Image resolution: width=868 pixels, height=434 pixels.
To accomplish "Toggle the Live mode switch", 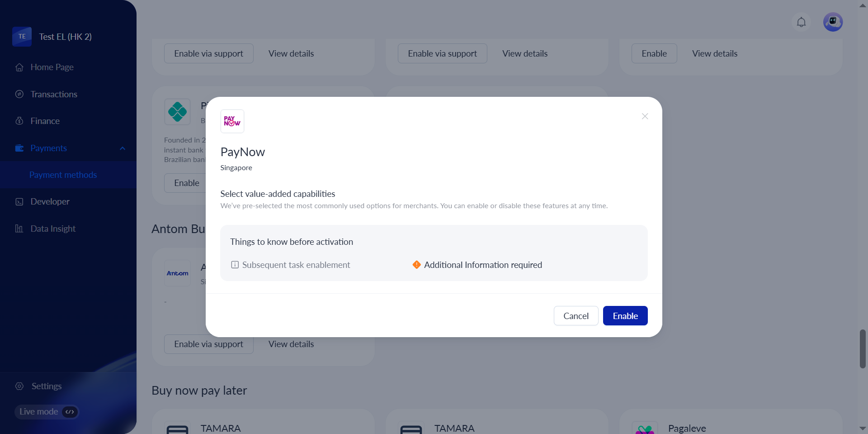I will click(x=70, y=412).
